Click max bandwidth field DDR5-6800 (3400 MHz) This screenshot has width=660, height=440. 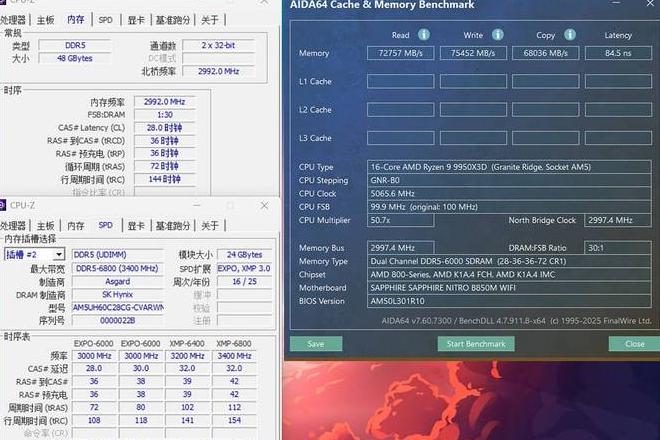[x=117, y=268]
